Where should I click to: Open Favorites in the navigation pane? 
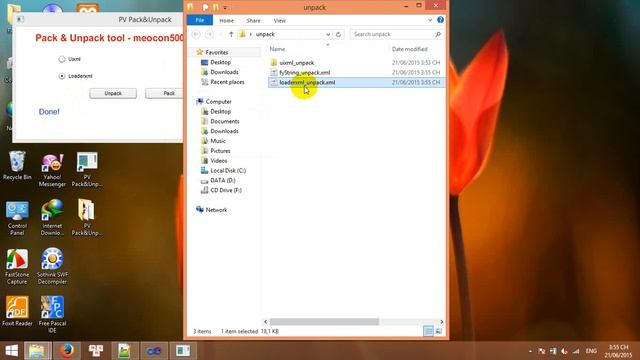pyautogui.click(x=217, y=52)
